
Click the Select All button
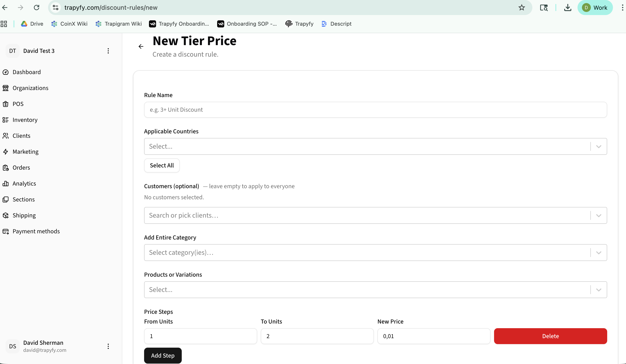click(x=162, y=165)
